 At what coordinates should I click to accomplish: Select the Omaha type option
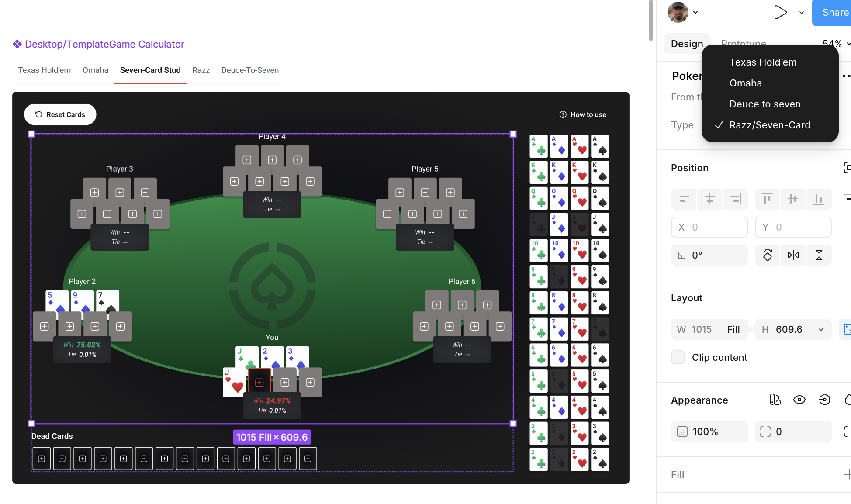click(745, 83)
